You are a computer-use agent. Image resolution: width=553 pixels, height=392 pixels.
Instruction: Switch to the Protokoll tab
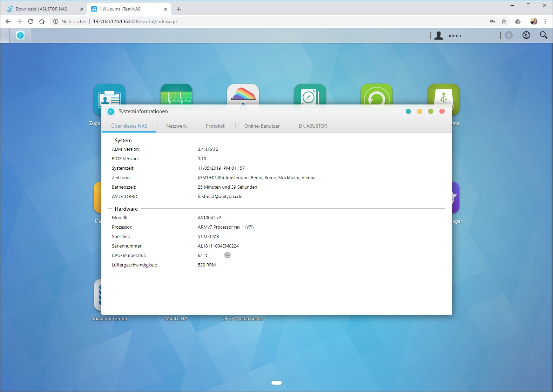(x=216, y=126)
